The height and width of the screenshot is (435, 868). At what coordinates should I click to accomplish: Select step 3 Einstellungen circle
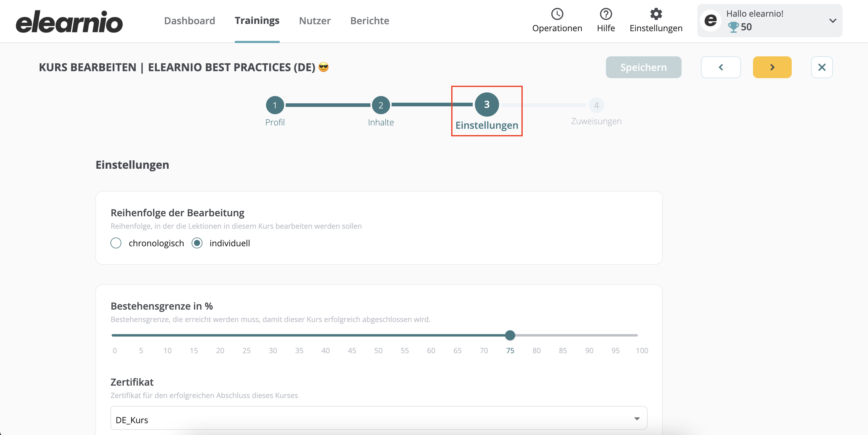487,105
